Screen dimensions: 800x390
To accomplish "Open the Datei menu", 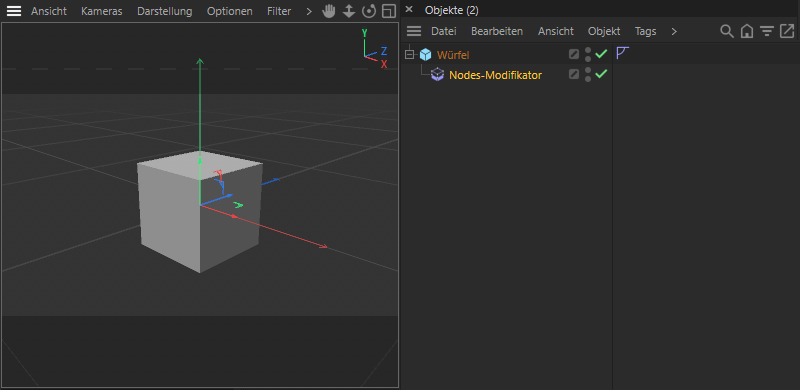I will point(443,31).
